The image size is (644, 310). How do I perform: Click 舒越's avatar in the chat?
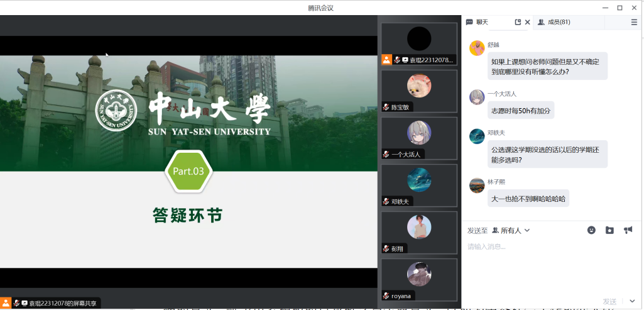tap(477, 48)
